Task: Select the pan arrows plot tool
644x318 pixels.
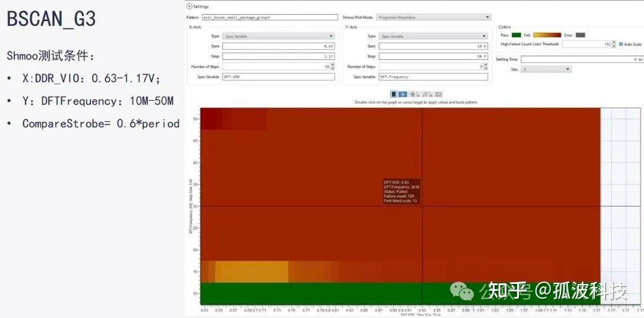Action: coord(412,95)
